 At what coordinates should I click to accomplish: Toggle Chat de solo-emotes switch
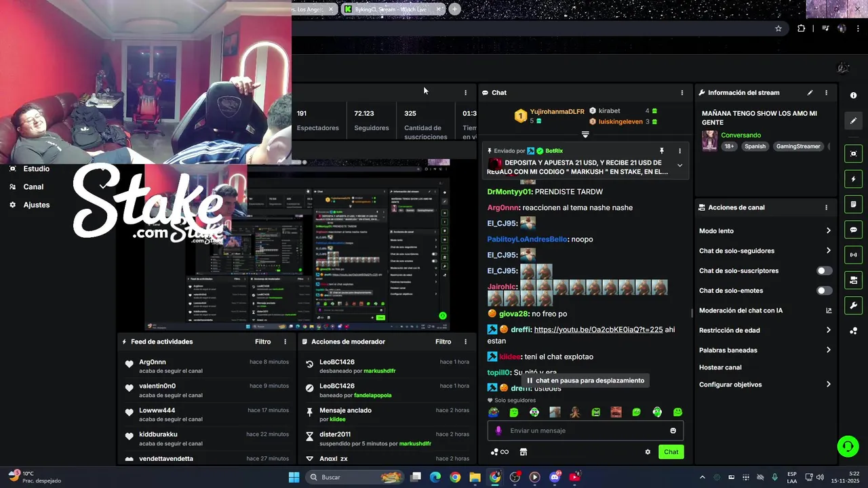(824, 291)
